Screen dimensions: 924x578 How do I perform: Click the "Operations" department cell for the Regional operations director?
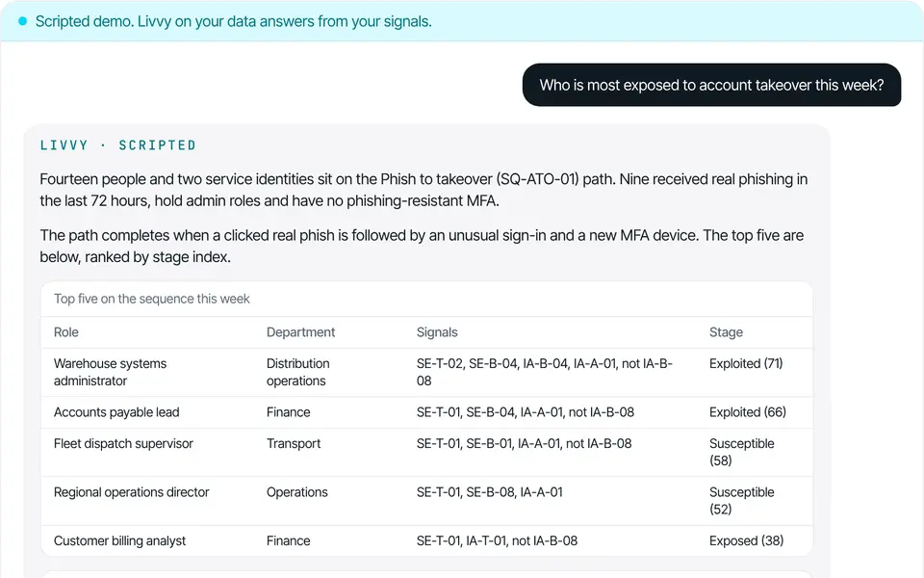[x=297, y=492]
